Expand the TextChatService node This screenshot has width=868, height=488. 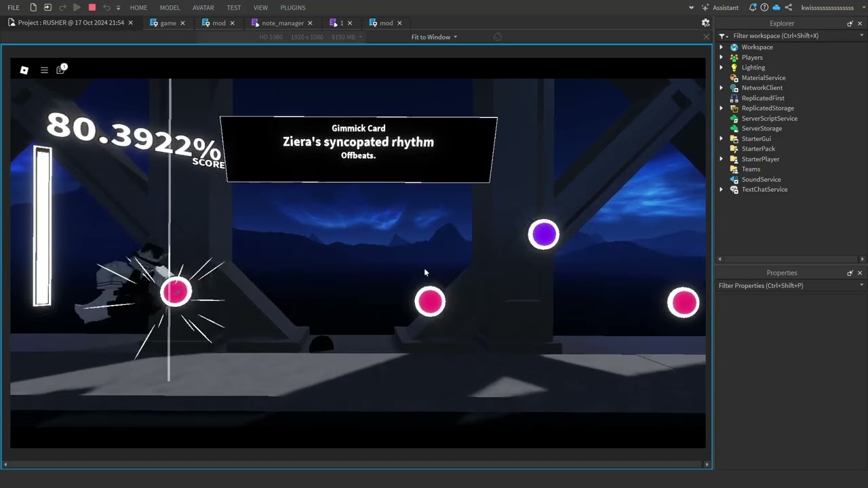(x=721, y=190)
